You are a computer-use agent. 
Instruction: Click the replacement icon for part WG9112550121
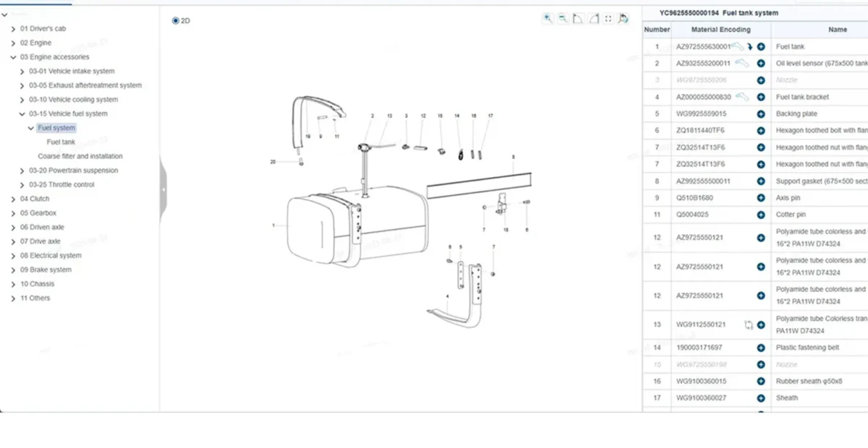749,325
